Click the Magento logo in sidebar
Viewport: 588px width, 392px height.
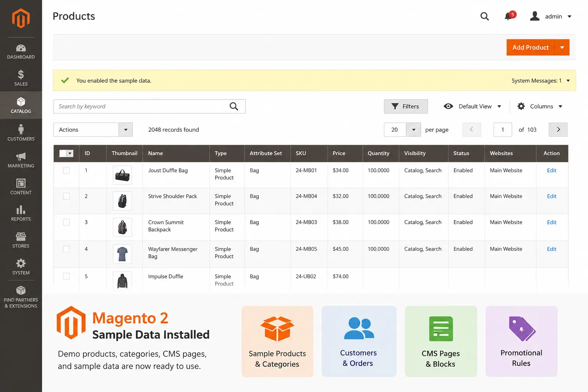click(21, 18)
